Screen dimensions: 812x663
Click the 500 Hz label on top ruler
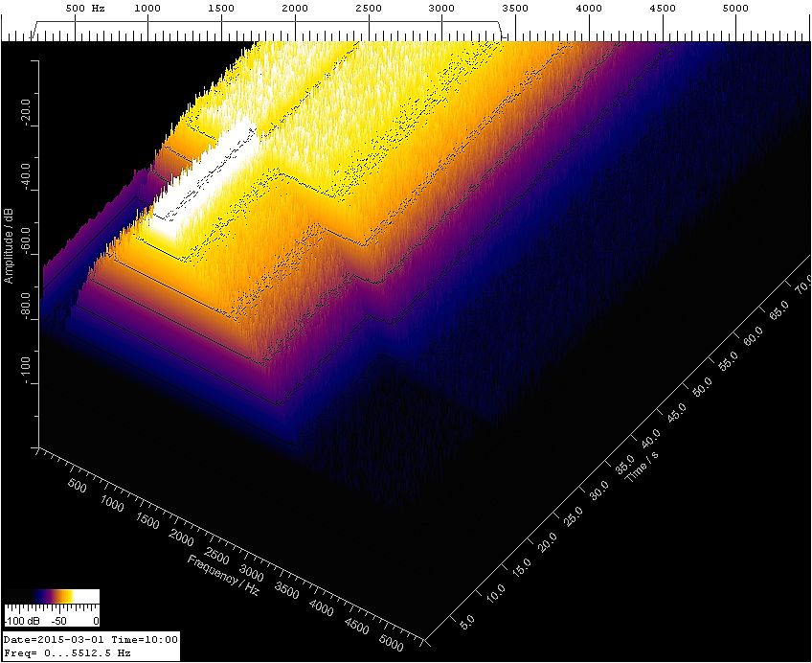click(85, 9)
